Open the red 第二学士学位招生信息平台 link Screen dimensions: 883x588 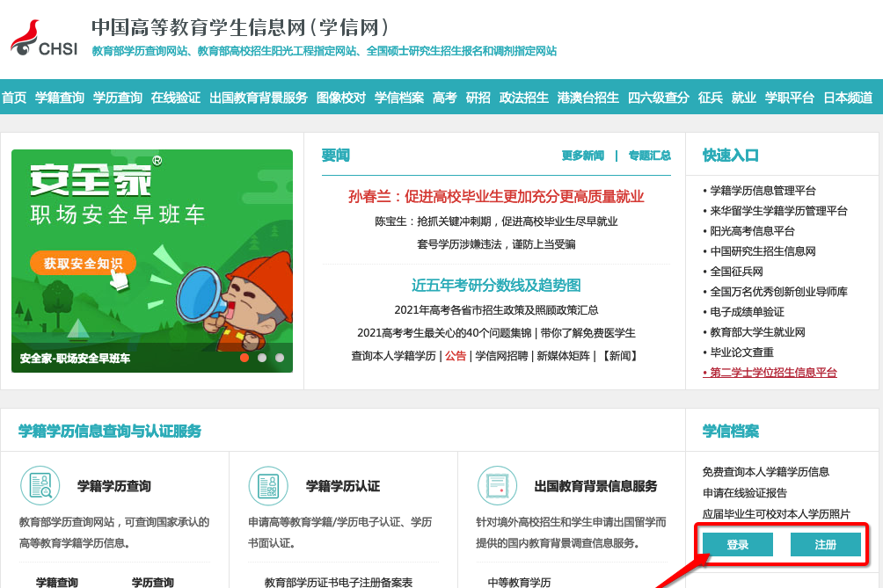pos(770,373)
